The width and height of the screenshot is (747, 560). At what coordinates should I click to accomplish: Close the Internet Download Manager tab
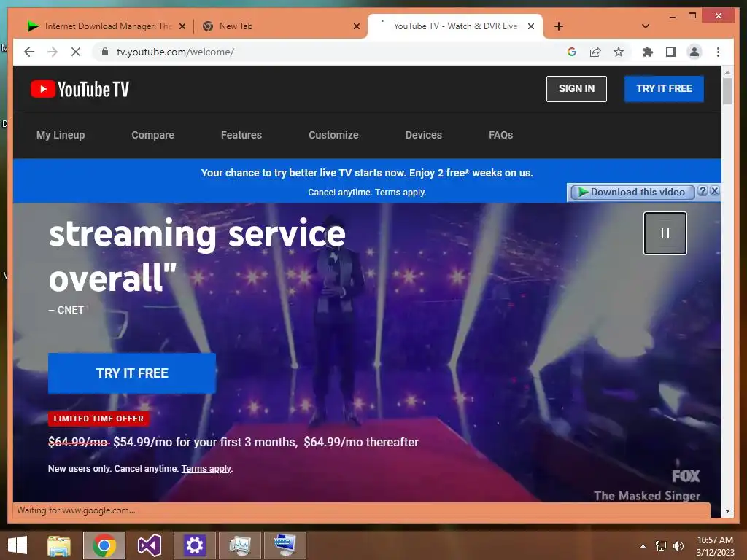(182, 26)
